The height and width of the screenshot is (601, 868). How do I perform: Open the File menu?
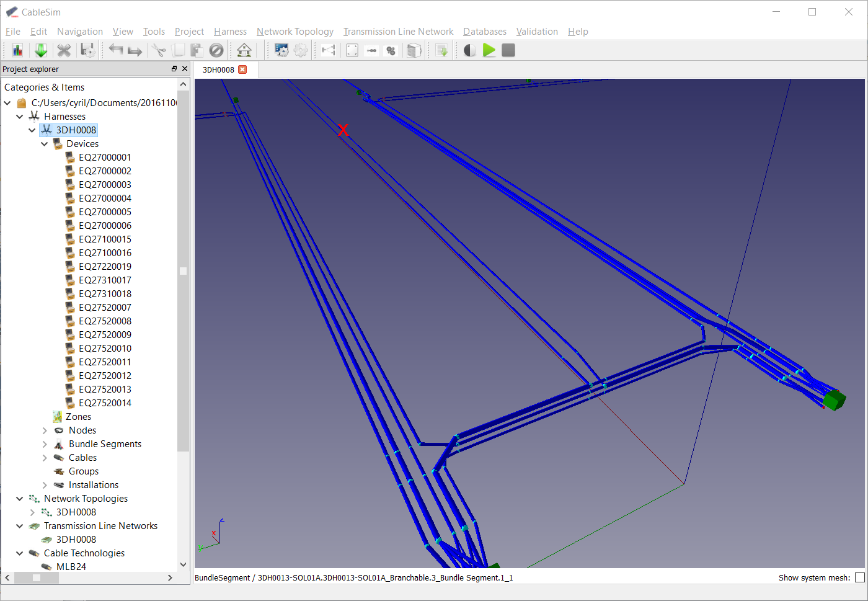pos(13,32)
